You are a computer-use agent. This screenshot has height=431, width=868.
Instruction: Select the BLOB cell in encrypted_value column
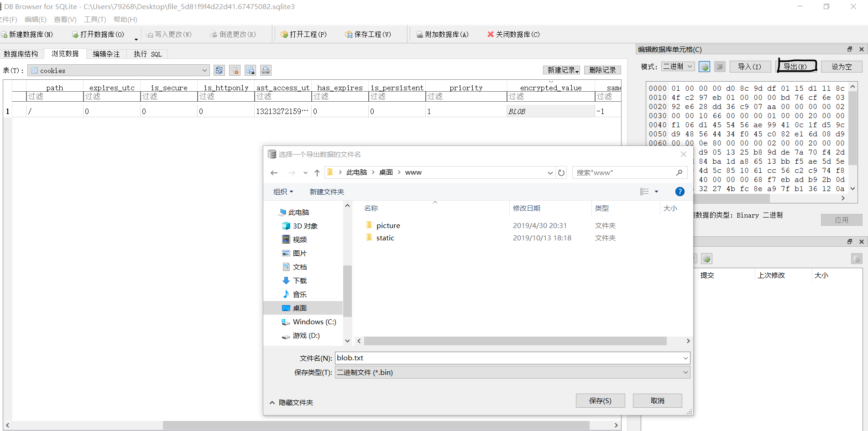click(x=550, y=111)
